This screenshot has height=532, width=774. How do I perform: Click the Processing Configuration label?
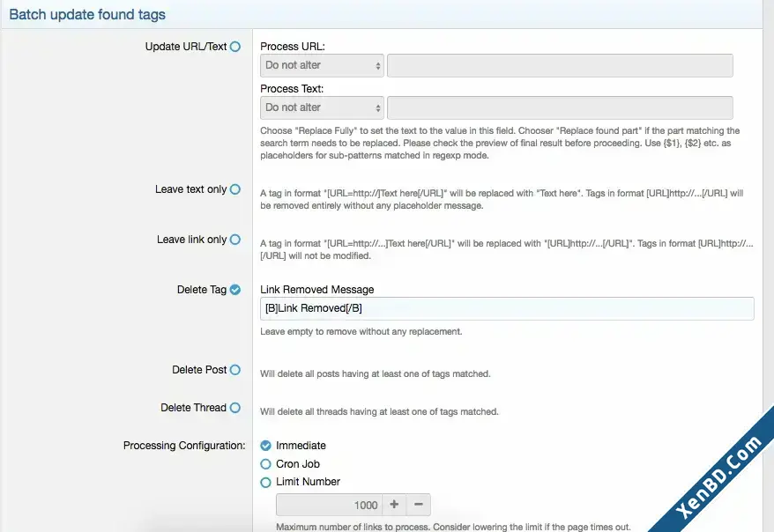click(184, 446)
